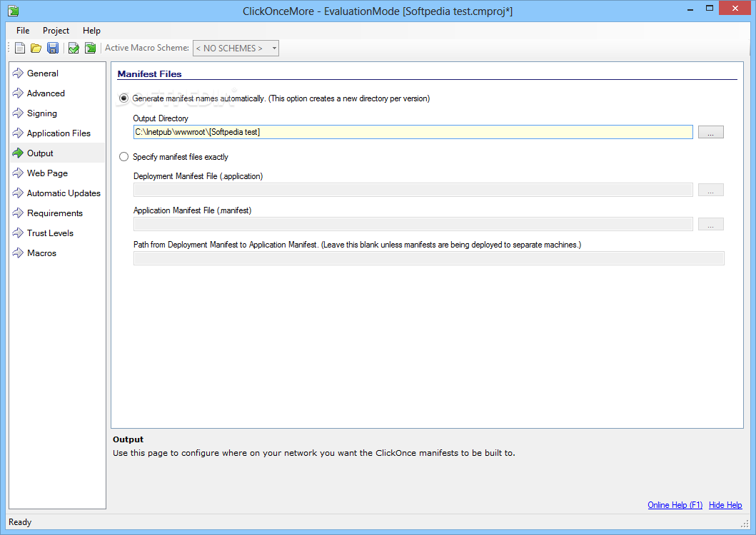Click the Hide Help link
Image resolution: width=756 pixels, height=535 pixels.
click(725, 504)
